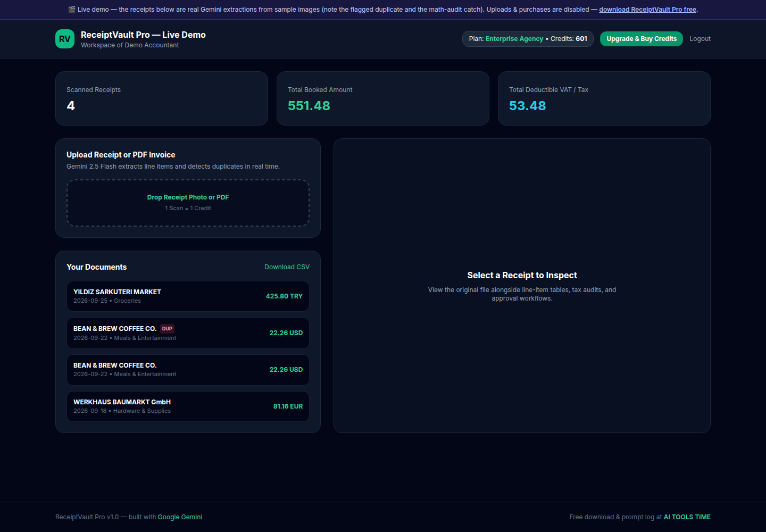Click the 81.16 EUR amount
766x532 pixels.
(x=288, y=406)
